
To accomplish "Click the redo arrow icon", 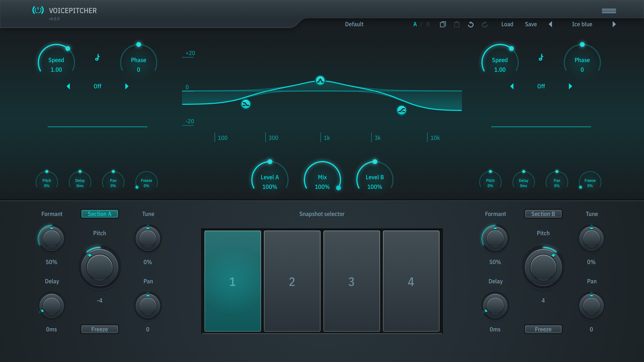I will pyautogui.click(x=485, y=24).
